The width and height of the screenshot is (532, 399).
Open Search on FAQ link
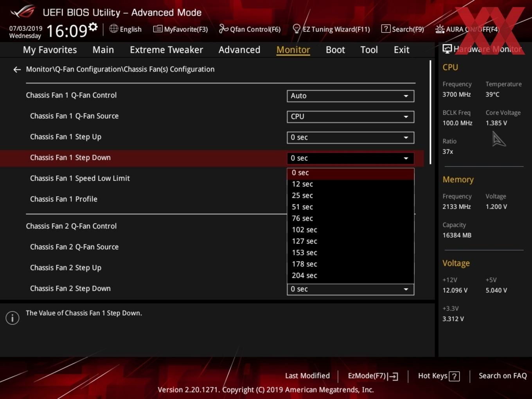(x=503, y=376)
